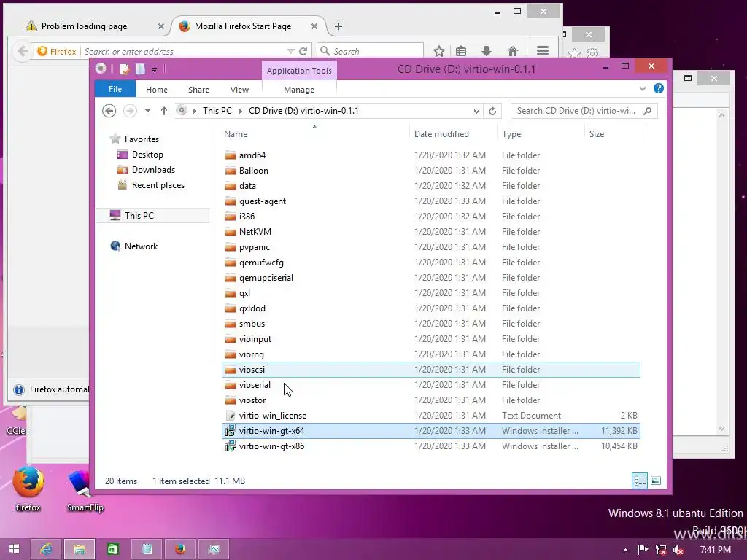Open the Share ribbon tab

198,90
